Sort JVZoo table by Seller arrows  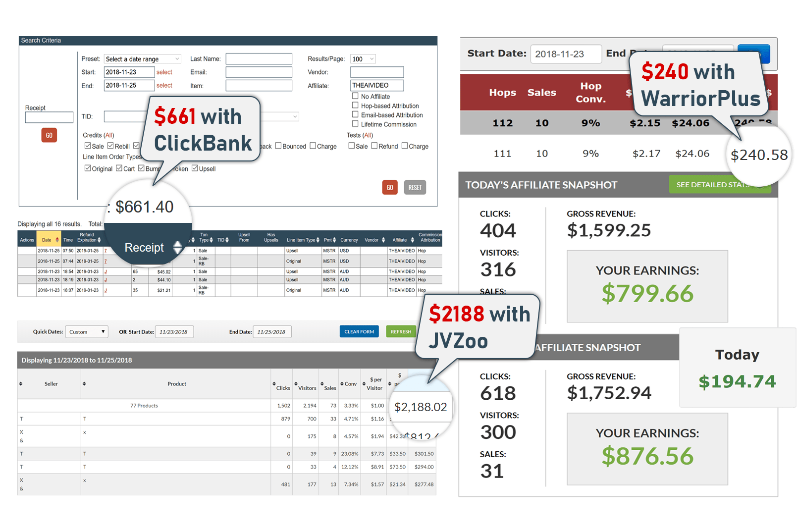pyautogui.click(x=21, y=384)
